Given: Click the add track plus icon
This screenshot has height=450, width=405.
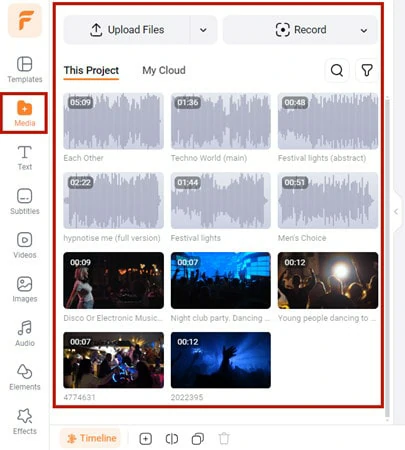Looking at the screenshot, I should pos(146,439).
